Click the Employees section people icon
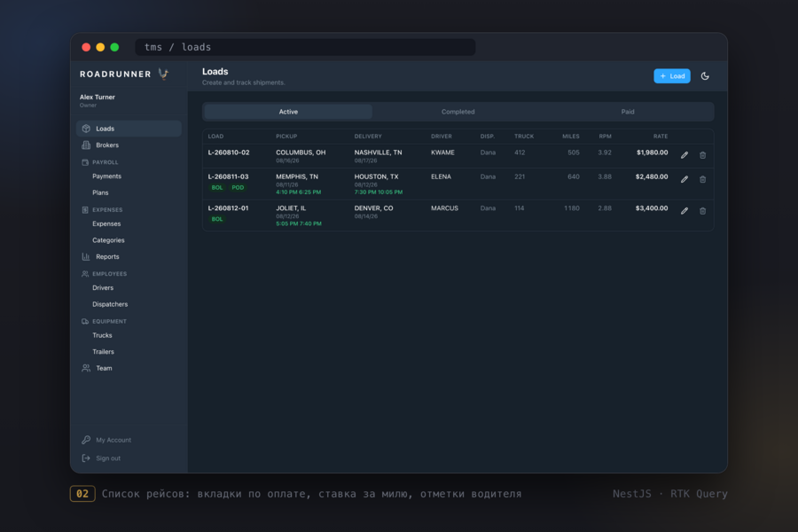 click(85, 274)
